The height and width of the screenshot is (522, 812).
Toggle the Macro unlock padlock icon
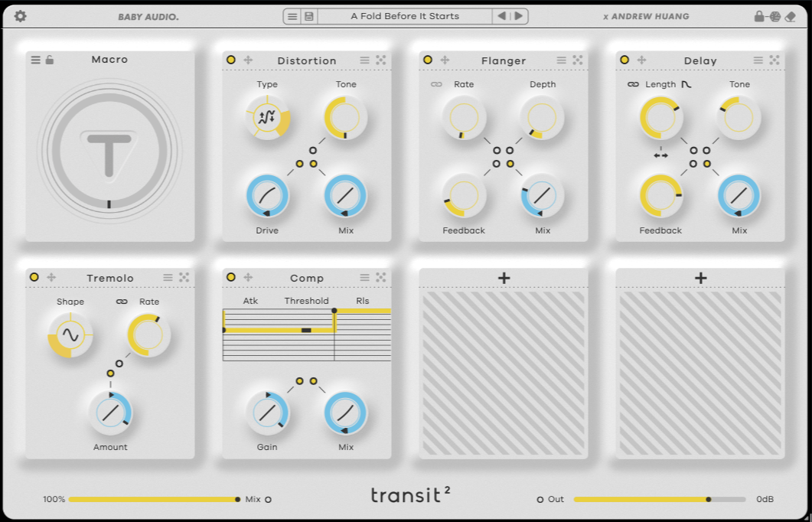coord(50,60)
